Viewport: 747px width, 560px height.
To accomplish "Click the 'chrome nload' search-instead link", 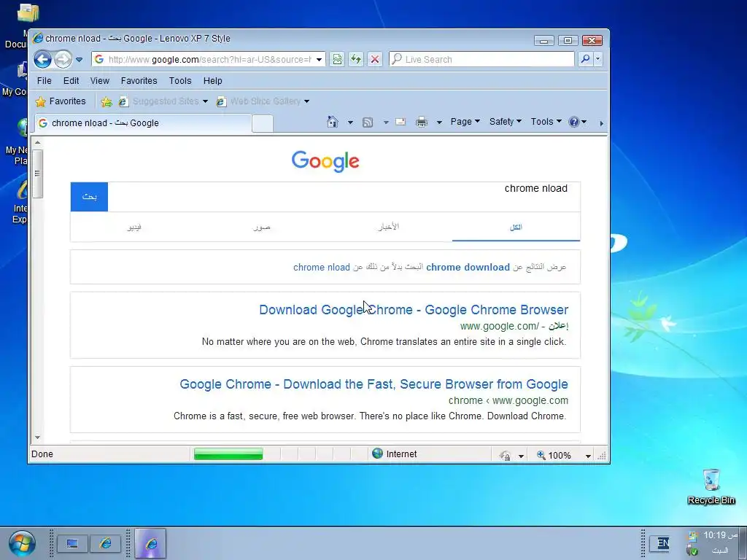I will (322, 267).
